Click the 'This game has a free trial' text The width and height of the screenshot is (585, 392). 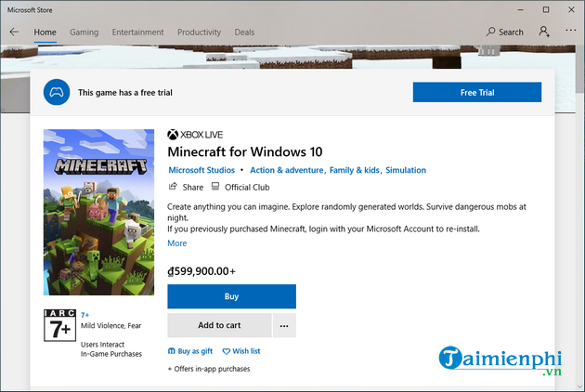[x=125, y=93]
